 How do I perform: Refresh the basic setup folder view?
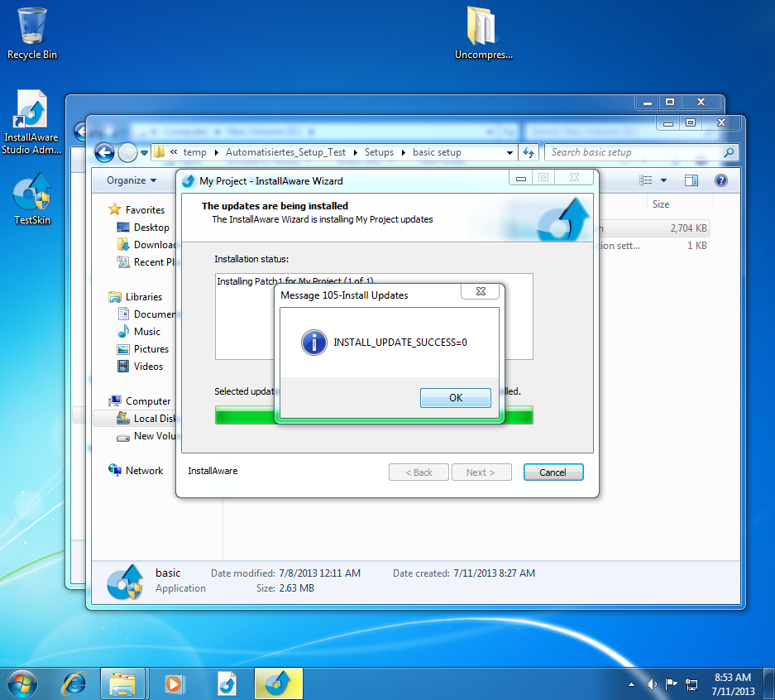(529, 152)
